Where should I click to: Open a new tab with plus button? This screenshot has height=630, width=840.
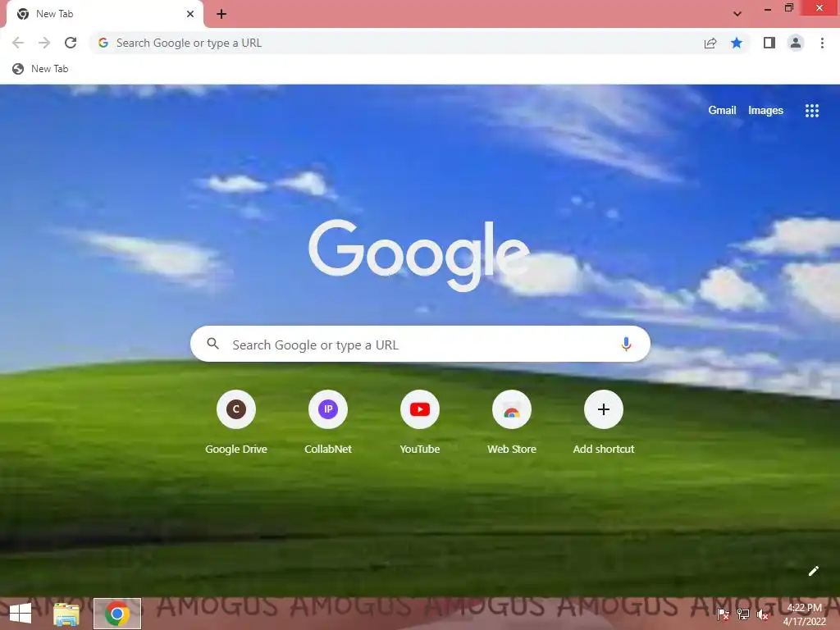tap(221, 14)
